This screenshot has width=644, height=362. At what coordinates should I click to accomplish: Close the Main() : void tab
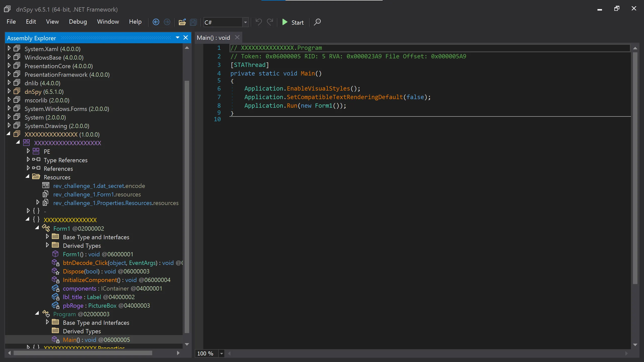click(x=237, y=37)
